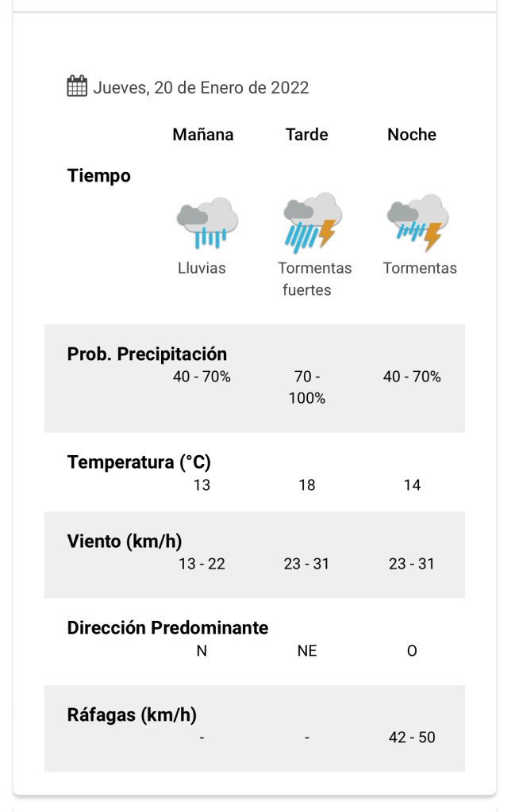515x812 pixels.
Task: Click the Temperatura (°C) row heading
Action: [139, 462]
